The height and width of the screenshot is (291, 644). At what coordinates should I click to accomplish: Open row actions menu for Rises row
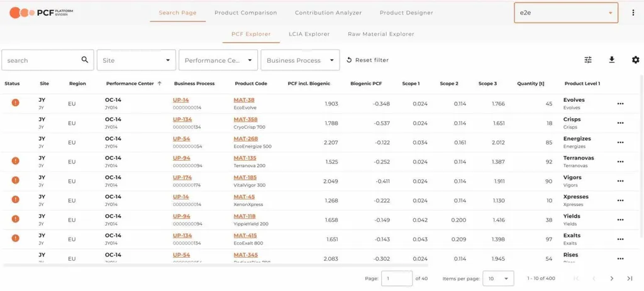coord(620,258)
